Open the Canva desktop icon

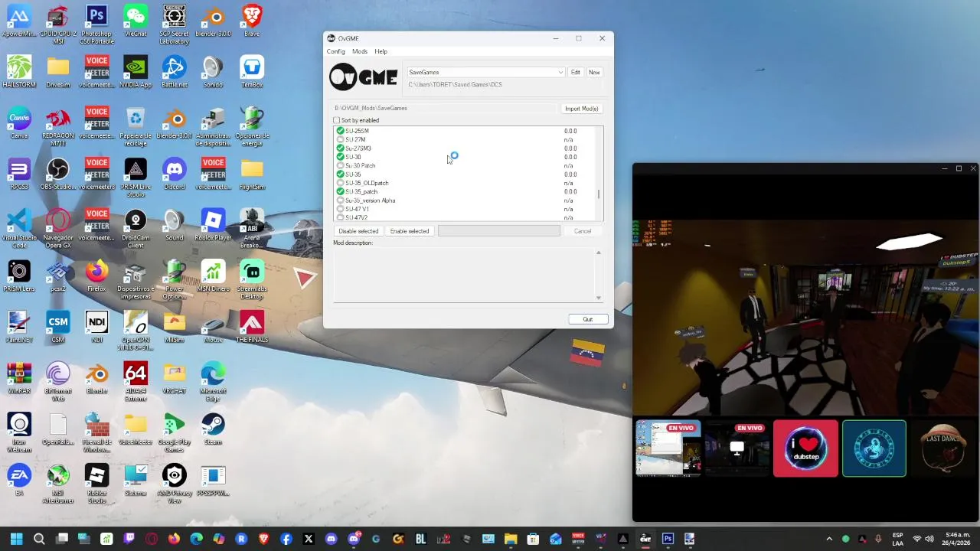(x=19, y=123)
